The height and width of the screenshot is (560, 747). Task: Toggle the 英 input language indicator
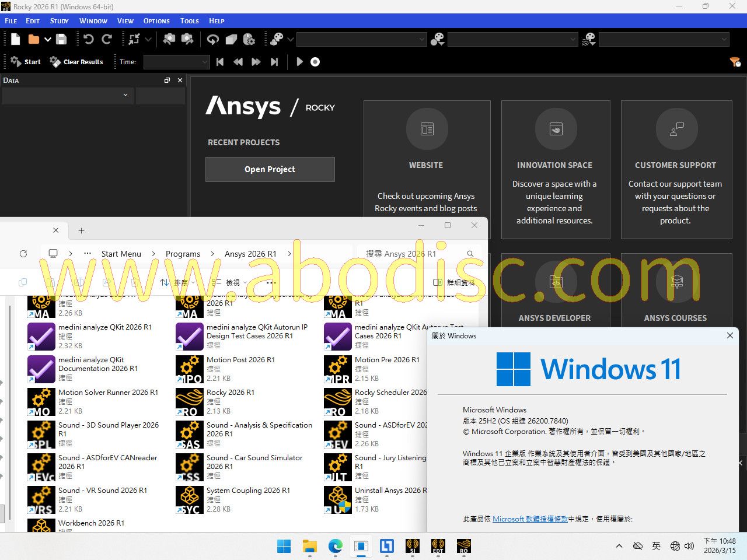click(x=656, y=546)
